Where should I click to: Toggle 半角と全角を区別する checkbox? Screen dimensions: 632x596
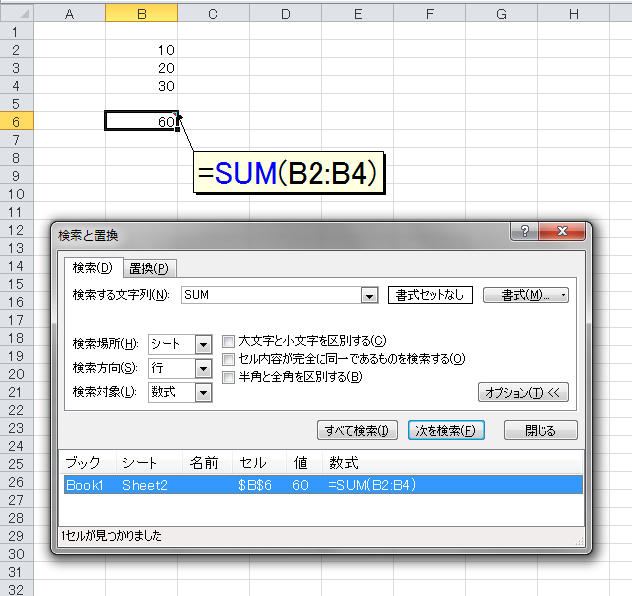coord(228,378)
